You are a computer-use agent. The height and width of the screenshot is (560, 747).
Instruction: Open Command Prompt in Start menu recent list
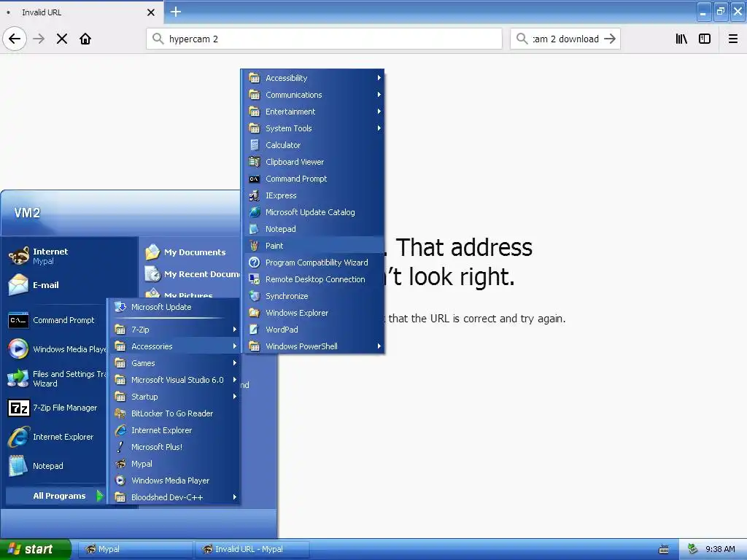[x=56, y=321]
